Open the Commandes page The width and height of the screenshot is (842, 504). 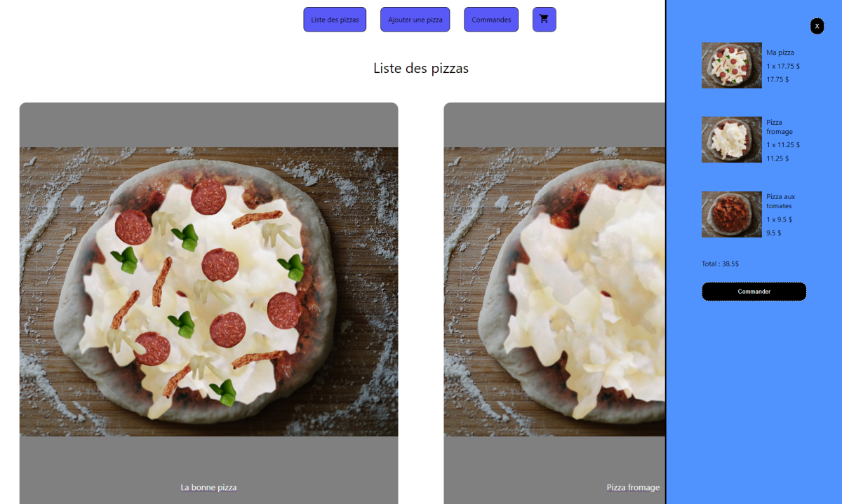[x=491, y=20]
